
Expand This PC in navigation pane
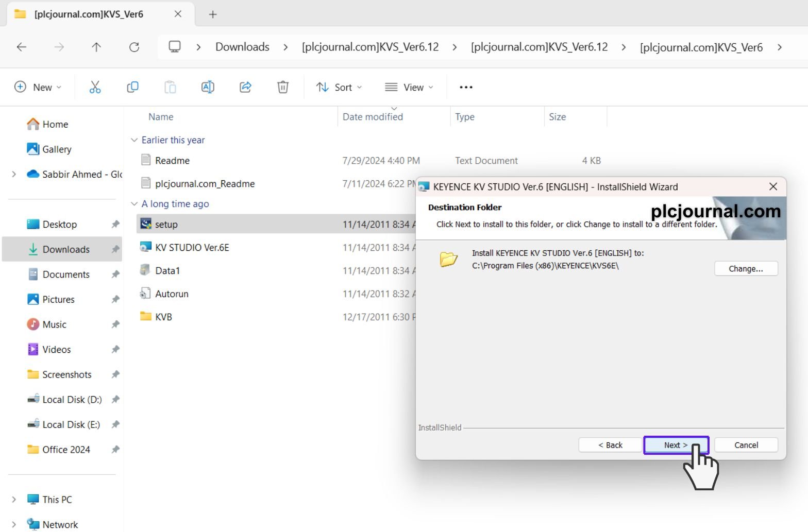point(14,500)
